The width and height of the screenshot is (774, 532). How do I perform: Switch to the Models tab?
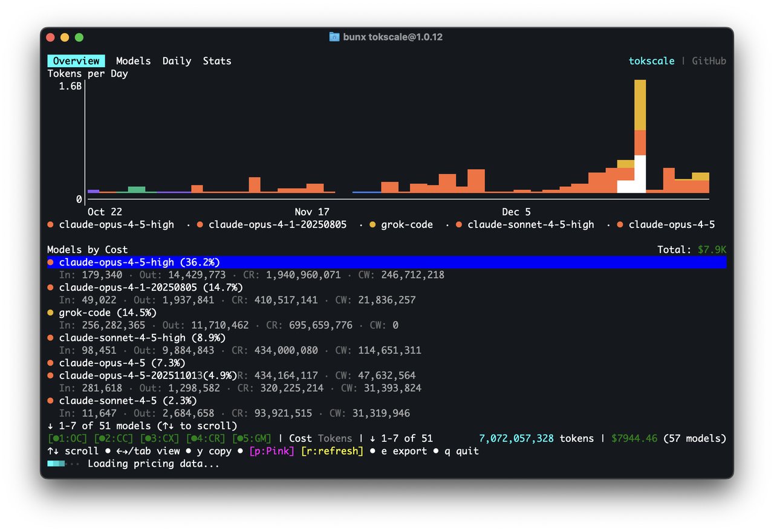tap(133, 60)
